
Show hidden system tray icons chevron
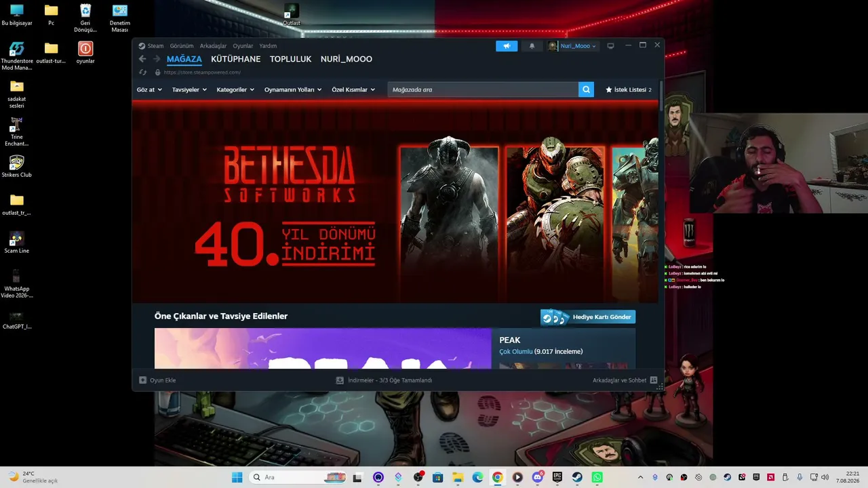(640, 477)
